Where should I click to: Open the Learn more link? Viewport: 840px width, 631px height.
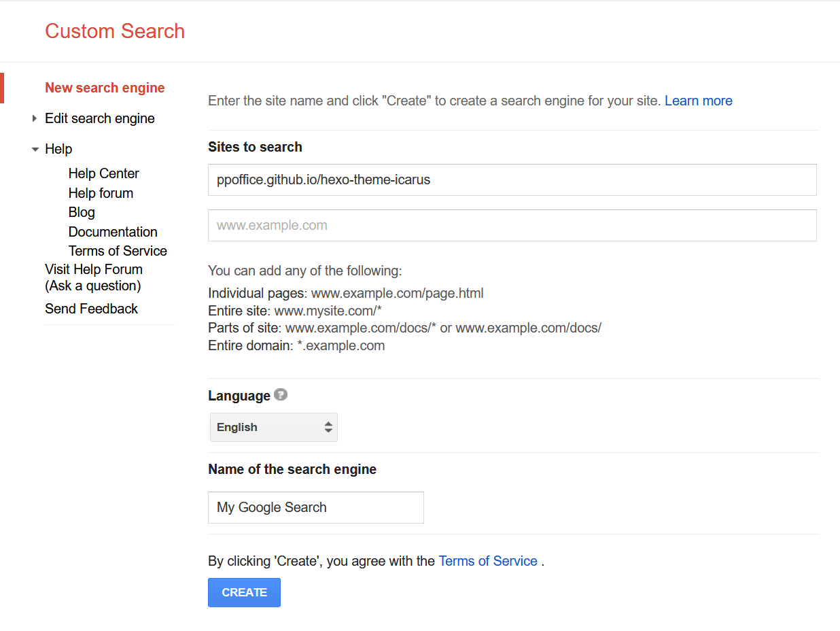(x=699, y=101)
